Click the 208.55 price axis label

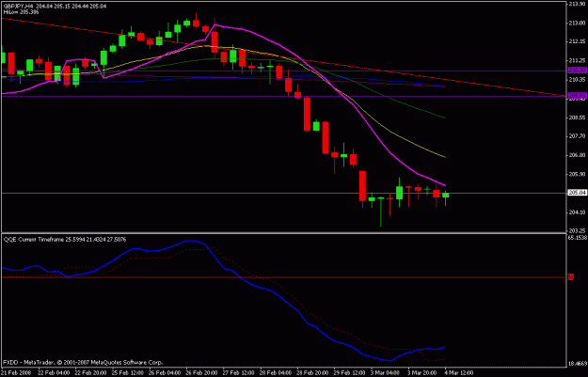pos(578,118)
